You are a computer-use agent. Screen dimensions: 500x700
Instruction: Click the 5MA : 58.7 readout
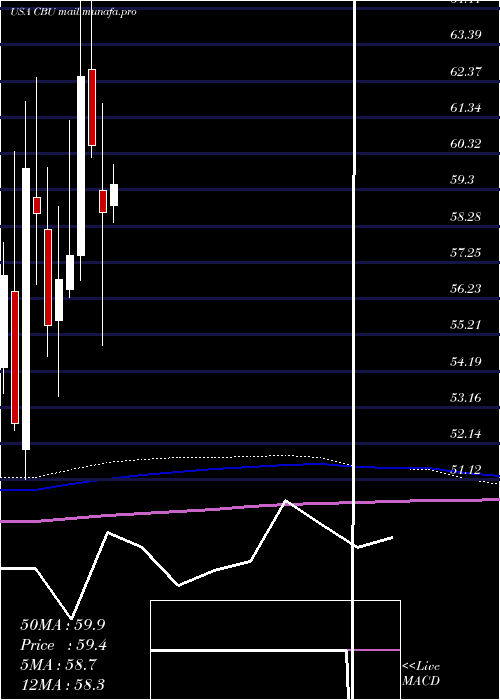coord(57,665)
